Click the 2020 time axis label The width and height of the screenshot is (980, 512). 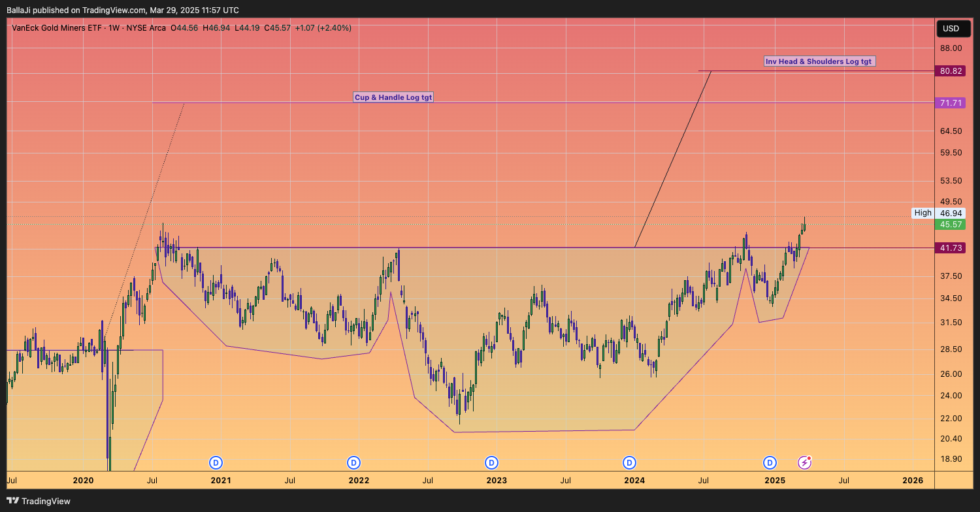pos(83,480)
